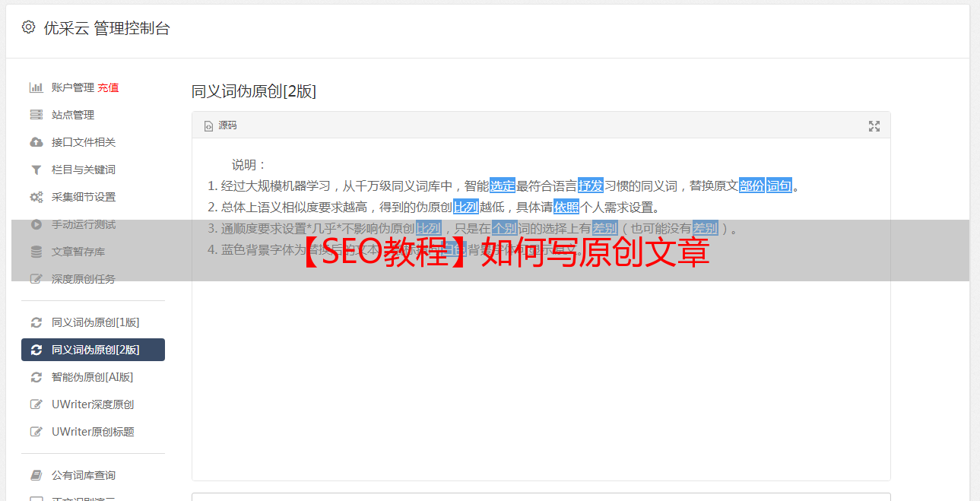Click the refresh icon for 同义词伪原创[1版]
980x501 pixels.
coord(36,322)
